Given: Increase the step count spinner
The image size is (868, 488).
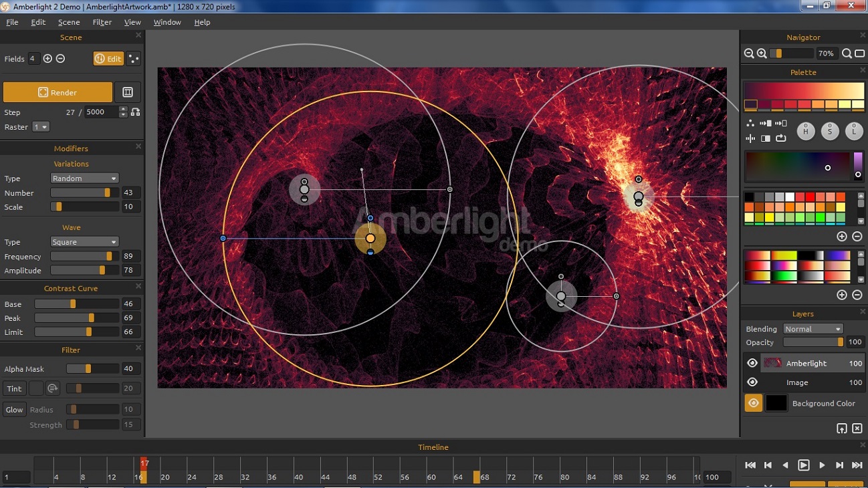Looking at the screenshot, I should pyautogui.click(x=123, y=109).
